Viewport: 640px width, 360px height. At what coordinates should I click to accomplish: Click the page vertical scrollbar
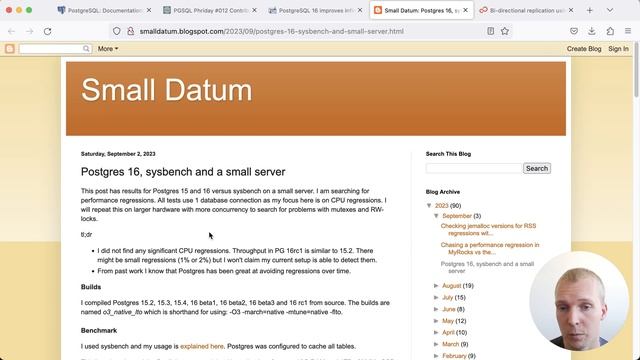[636, 69]
